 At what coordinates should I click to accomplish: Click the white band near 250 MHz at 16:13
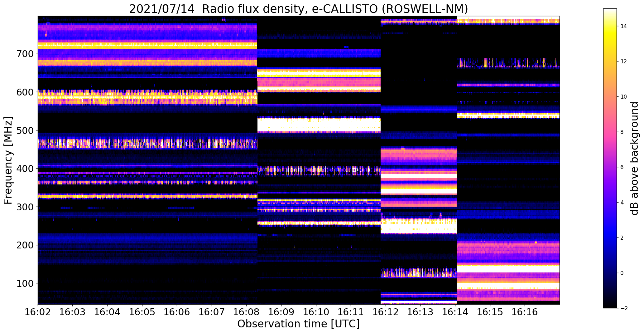(x=419, y=226)
